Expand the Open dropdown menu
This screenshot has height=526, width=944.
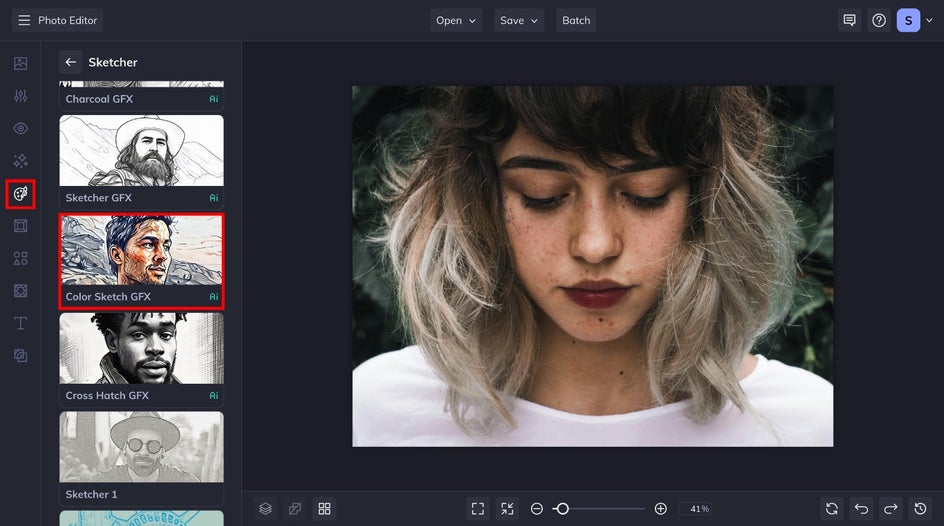pyautogui.click(x=456, y=20)
